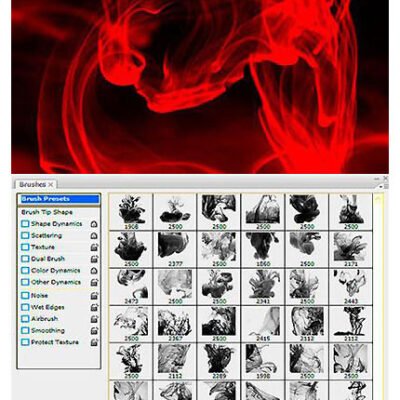Check the Airbrush checkbox
The width and height of the screenshot is (400, 400).
point(25,319)
